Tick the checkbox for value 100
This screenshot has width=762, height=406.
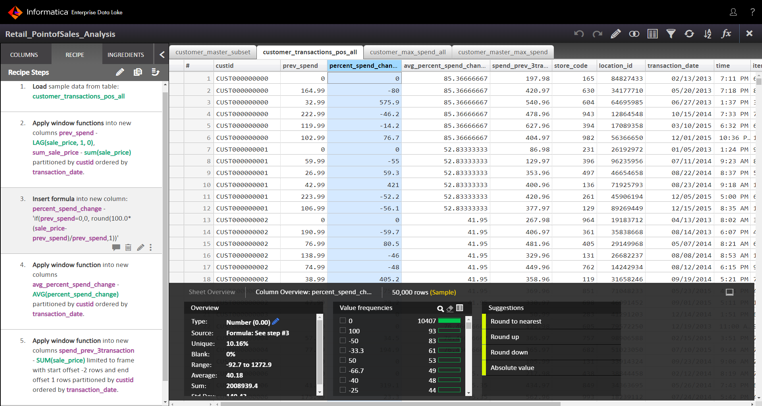pos(343,331)
